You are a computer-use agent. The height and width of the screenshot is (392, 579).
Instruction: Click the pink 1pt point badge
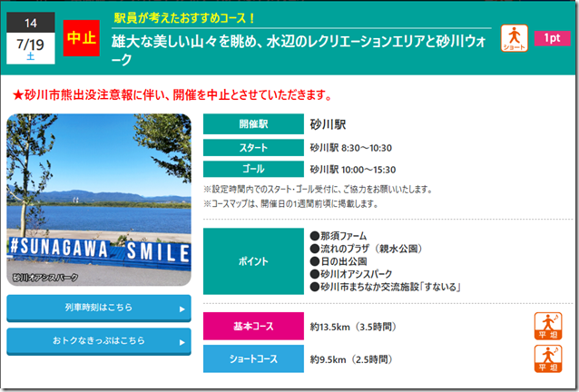coord(552,38)
